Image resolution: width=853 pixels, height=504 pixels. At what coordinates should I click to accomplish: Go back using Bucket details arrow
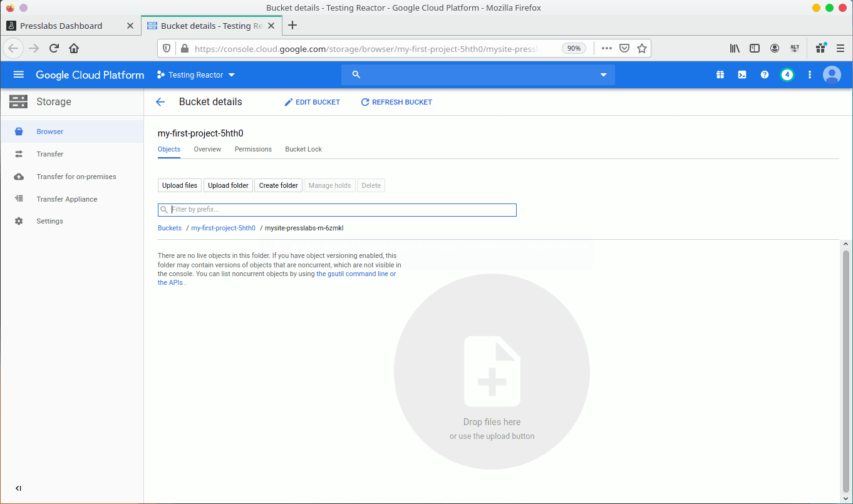click(160, 102)
